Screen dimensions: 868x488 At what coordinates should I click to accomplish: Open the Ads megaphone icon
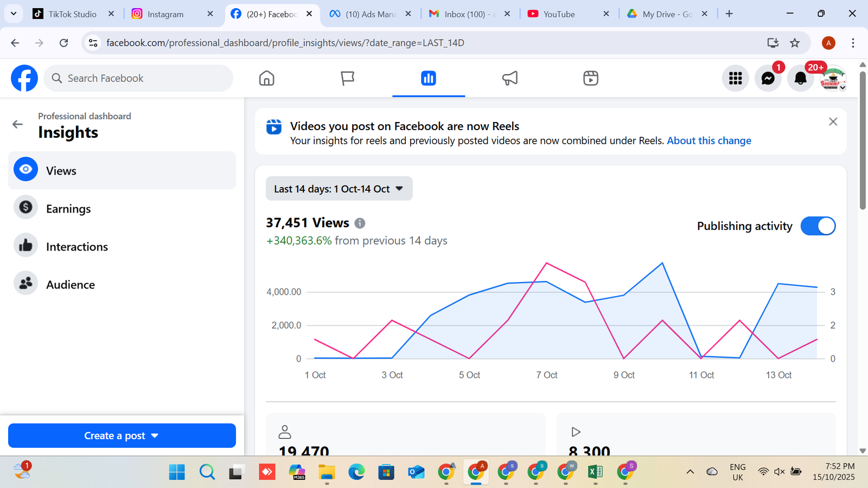(x=509, y=79)
